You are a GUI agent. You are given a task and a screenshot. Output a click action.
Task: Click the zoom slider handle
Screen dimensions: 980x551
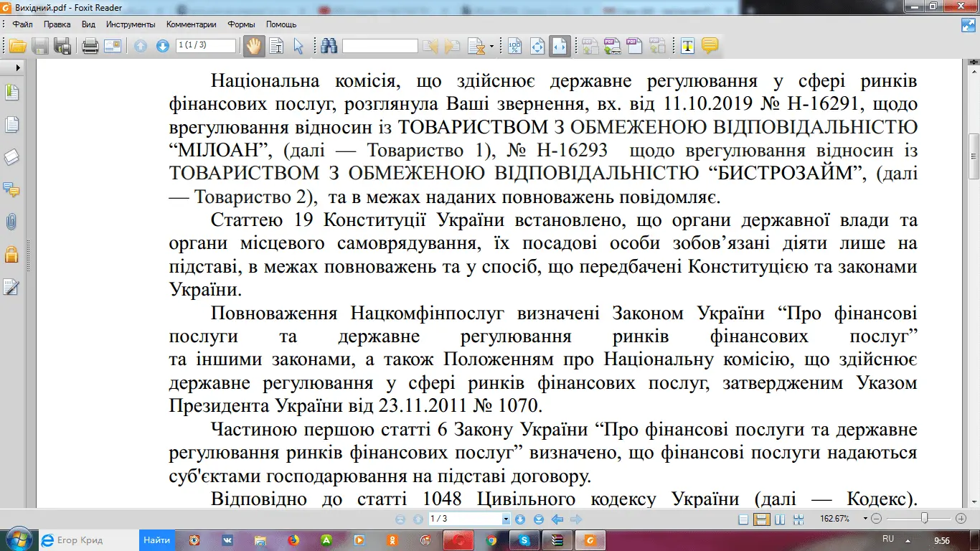coord(925,518)
